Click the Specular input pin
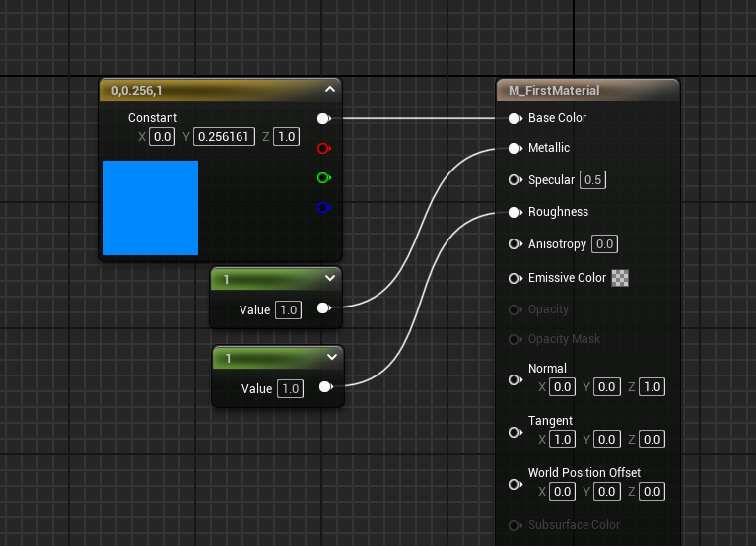The image size is (756, 546). click(x=515, y=180)
